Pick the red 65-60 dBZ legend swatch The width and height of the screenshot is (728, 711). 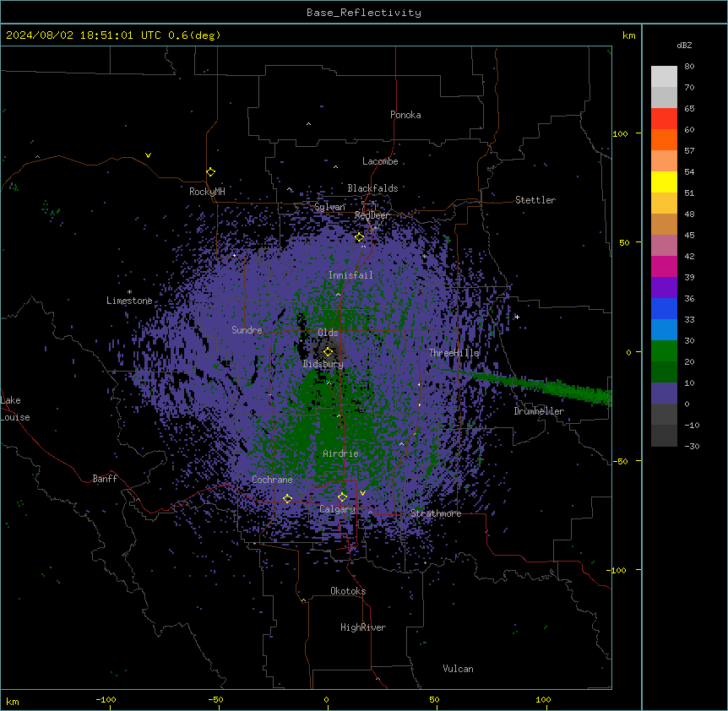coord(664,119)
